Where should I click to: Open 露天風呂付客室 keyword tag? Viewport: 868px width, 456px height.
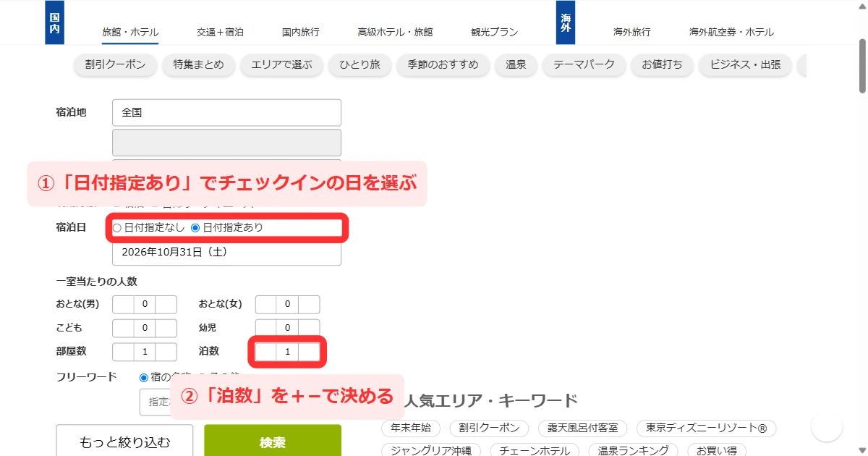pyautogui.click(x=583, y=428)
